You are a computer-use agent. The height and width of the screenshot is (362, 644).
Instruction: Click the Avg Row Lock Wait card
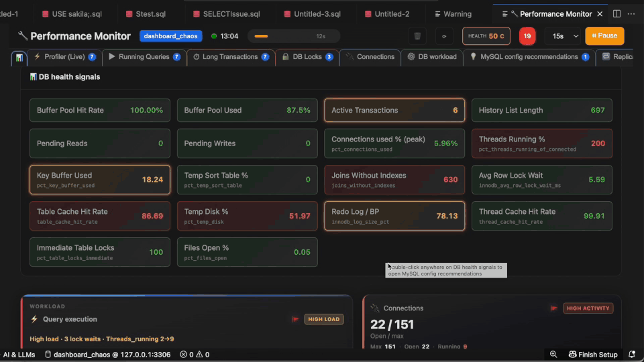pos(542,180)
